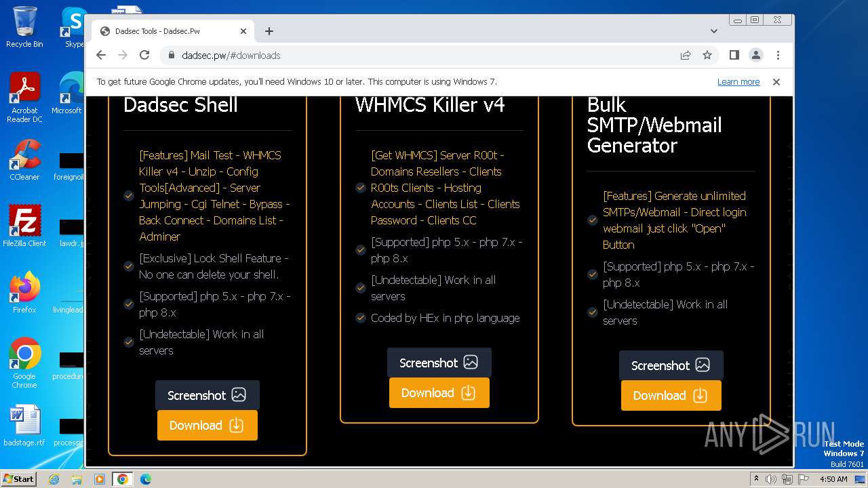Screen dimensions: 868x488
Task: Open badstage.rtf desktop file
Action: point(24,426)
